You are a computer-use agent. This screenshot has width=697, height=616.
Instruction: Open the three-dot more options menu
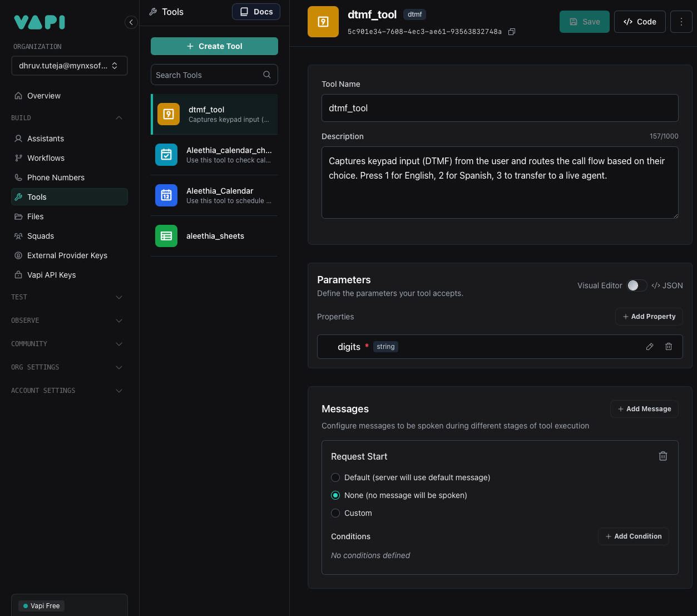click(681, 22)
